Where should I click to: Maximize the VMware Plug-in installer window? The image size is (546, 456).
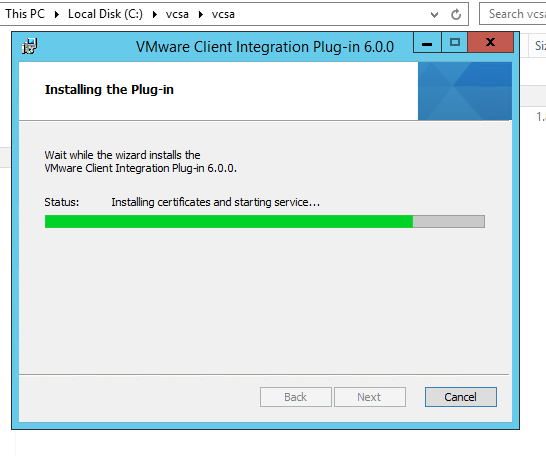(x=454, y=42)
